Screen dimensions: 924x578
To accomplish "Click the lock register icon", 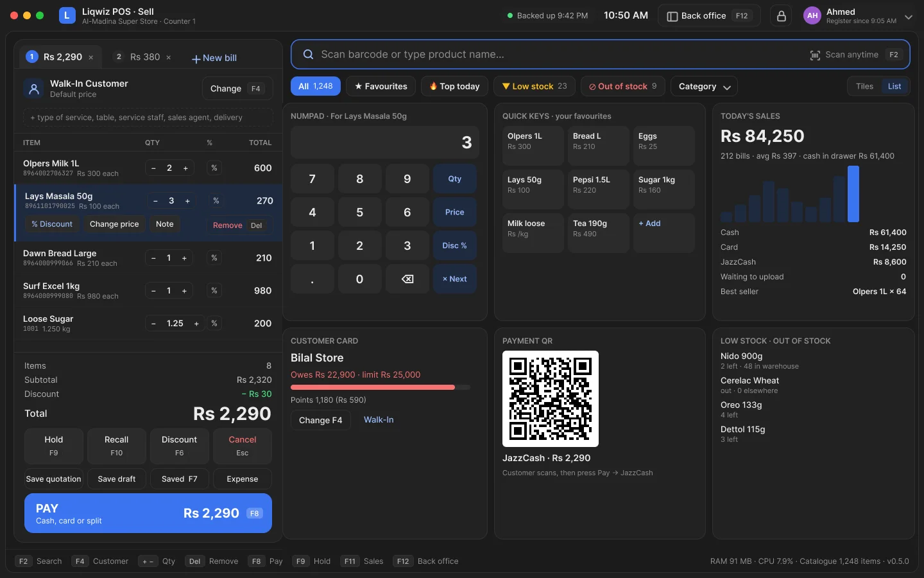I will coord(781,16).
